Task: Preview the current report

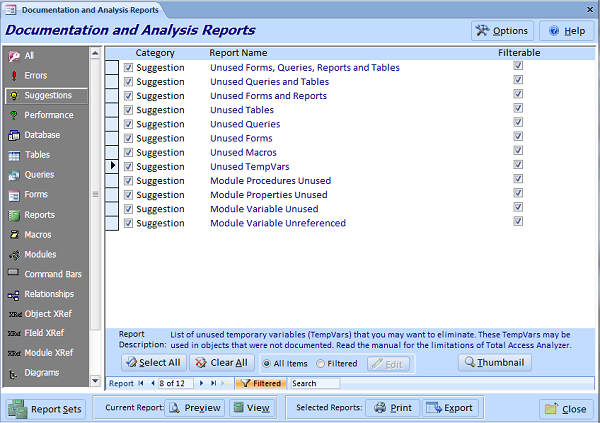Action: [x=195, y=408]
